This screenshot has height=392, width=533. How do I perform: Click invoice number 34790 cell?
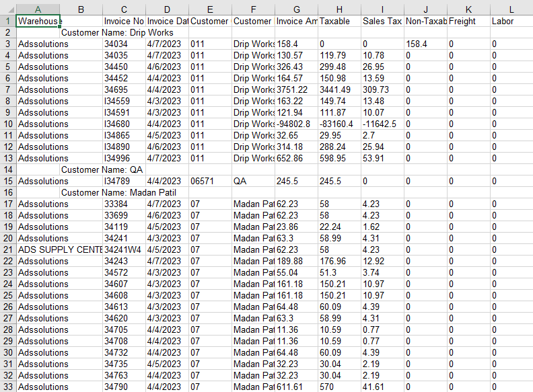[x=124, y=387]
